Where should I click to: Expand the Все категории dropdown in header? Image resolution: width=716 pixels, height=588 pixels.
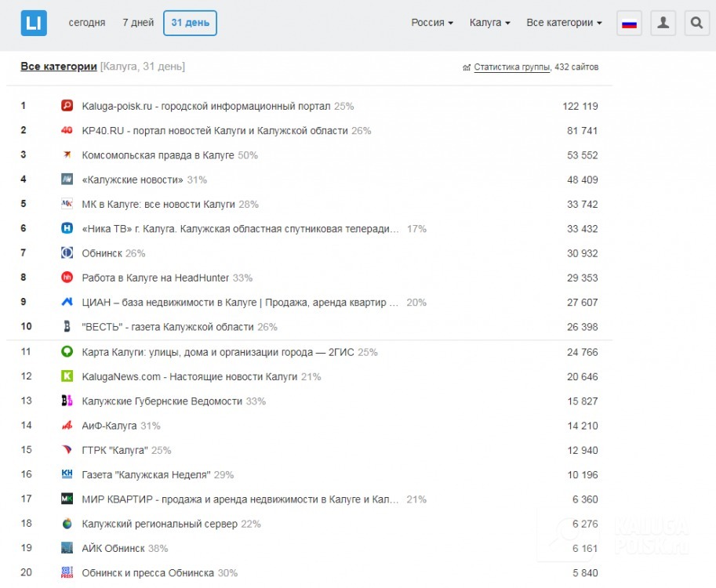pyautogui.click(x=564, y=23)
